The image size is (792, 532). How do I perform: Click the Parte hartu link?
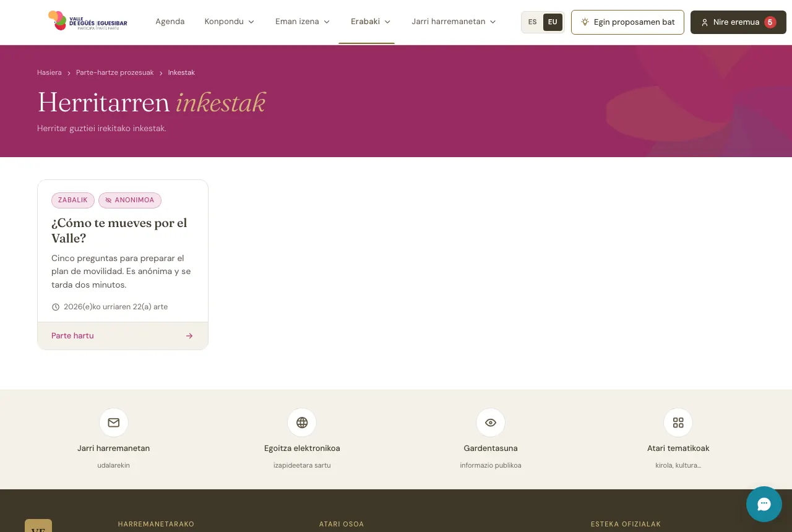click(123, 336)
